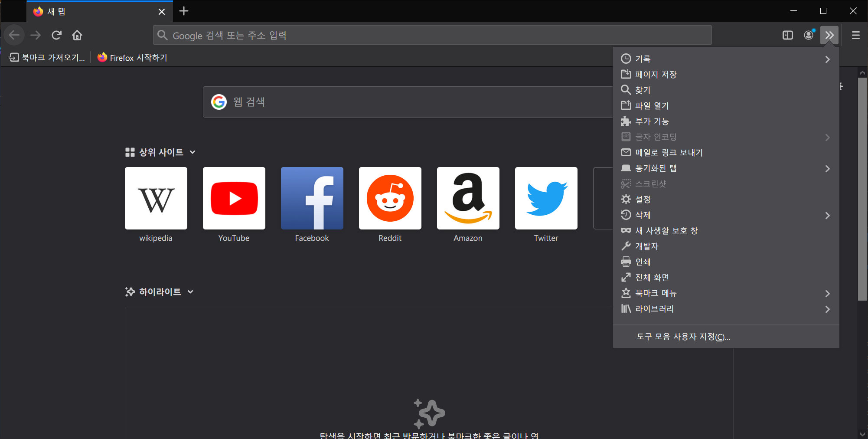Click the scrollbar down arrow
This screenshot has height=439, width=868.
862,434
